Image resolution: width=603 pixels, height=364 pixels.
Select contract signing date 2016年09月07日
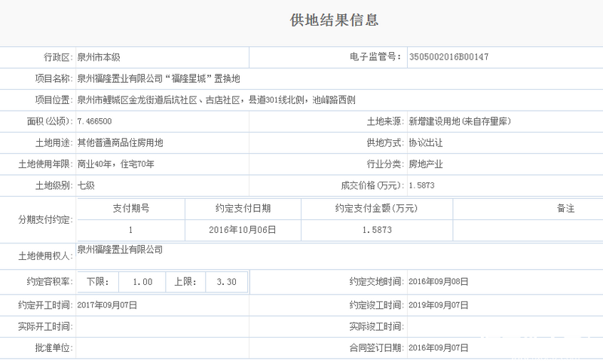click(x=439, y=348)
